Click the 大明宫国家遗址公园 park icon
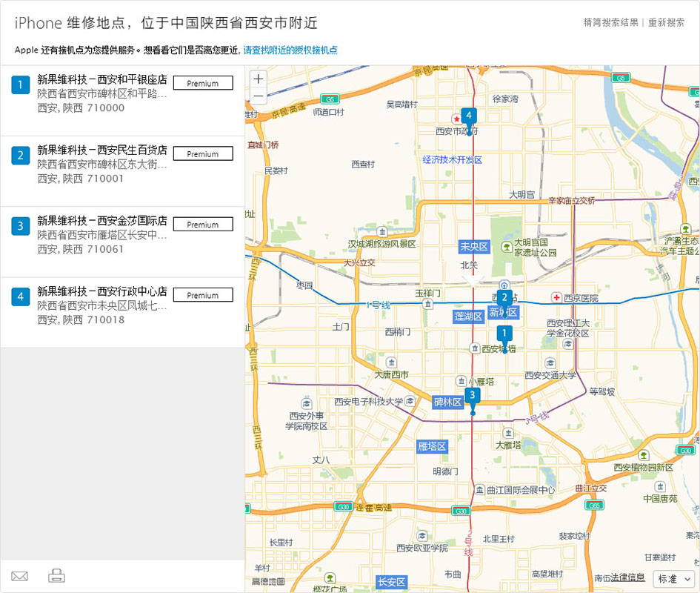 (506, 247)
